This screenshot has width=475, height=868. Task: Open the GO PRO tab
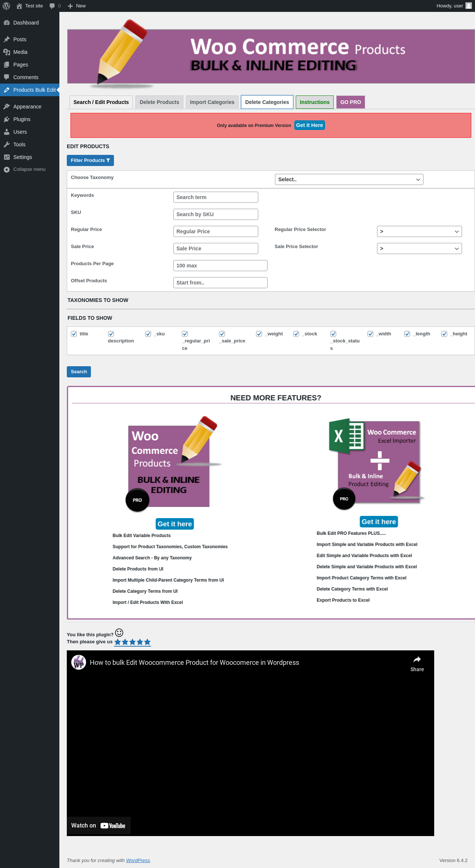351,102
